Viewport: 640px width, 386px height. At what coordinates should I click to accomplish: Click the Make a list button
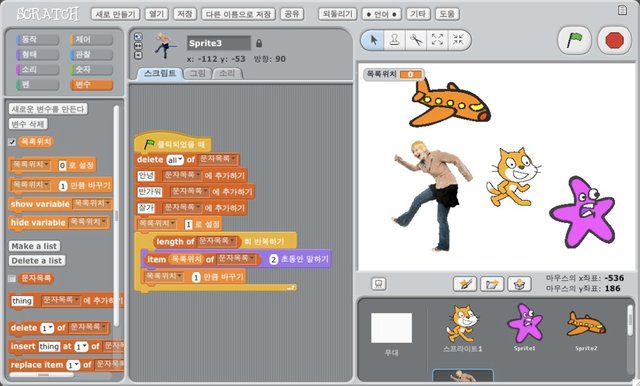point(35,246)
